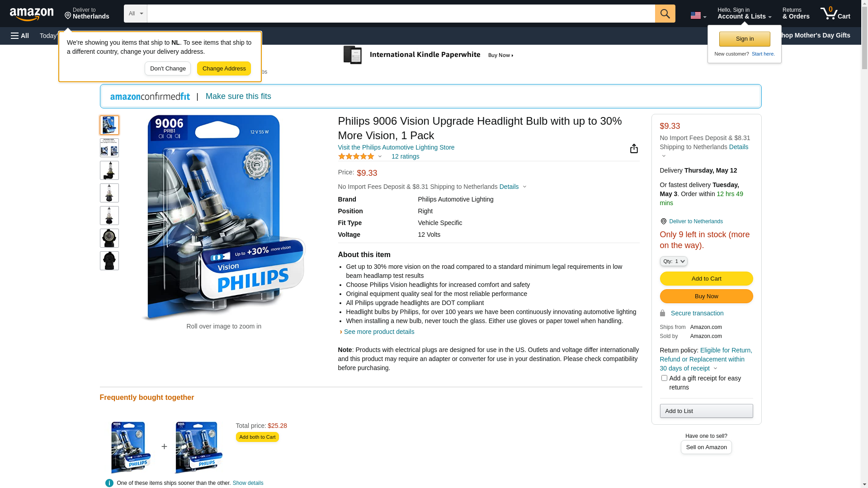Check the gift receipt checkbox

pos(664,378)
